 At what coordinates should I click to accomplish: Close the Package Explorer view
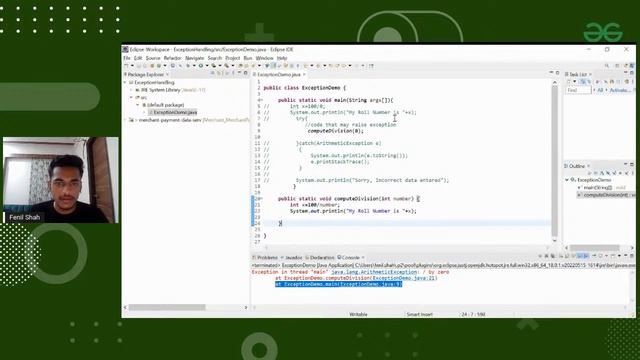167,74
